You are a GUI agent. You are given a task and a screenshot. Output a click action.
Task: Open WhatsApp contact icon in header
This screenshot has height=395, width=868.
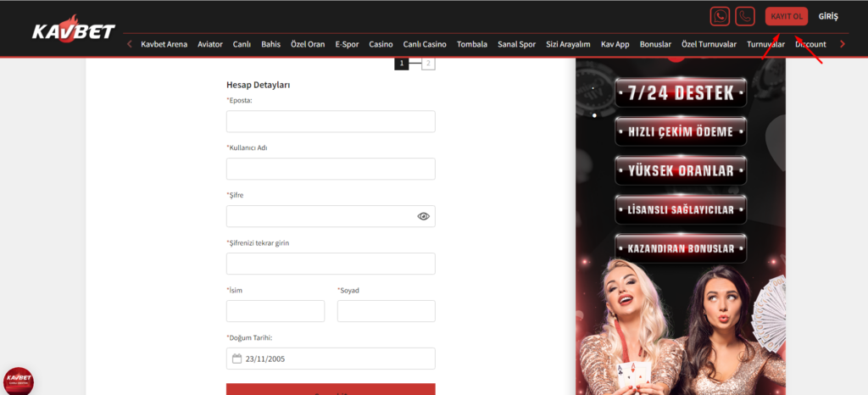click(x=720, y=16)
